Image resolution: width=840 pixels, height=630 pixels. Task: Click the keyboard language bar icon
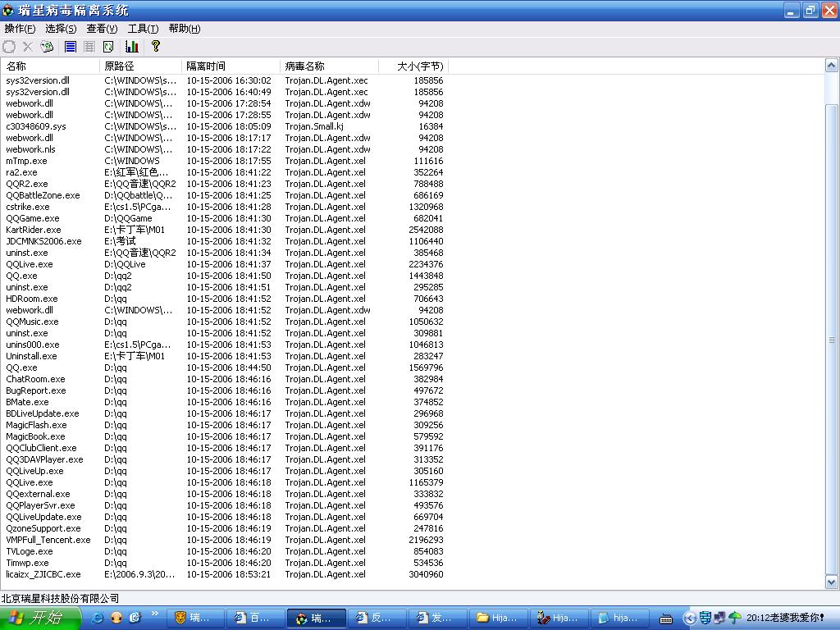(x=666, y=619)
